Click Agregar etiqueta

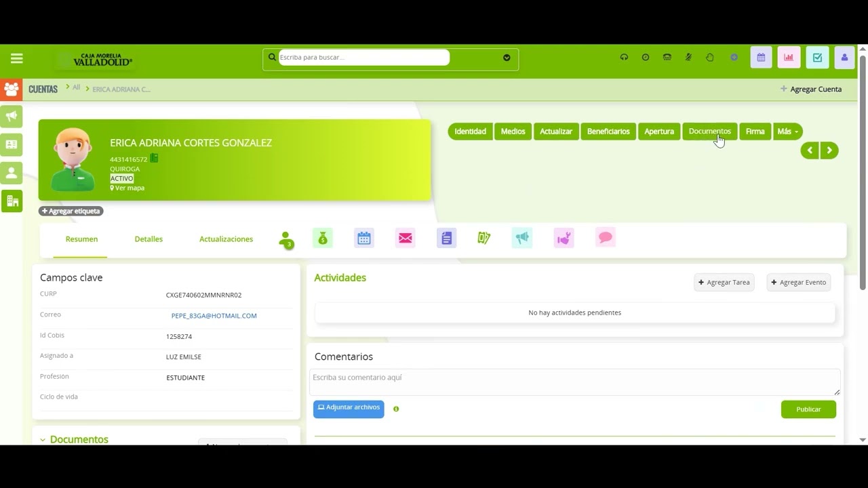[x=71, y=211]
